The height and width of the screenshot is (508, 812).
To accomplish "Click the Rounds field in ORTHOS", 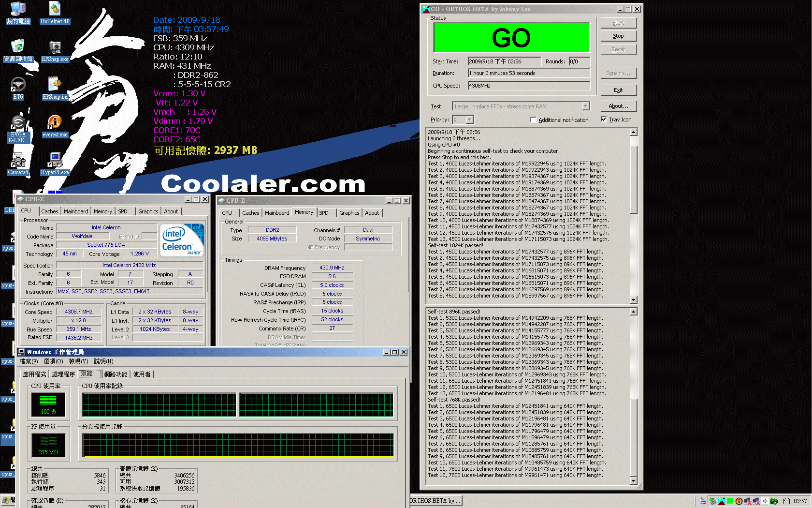I will point(579,61).
